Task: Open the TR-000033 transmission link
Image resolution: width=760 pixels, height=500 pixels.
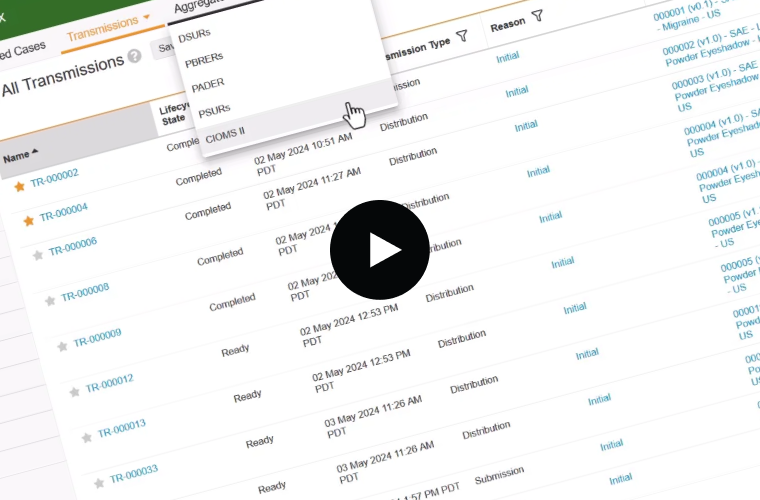Action: tap(134, 475)
